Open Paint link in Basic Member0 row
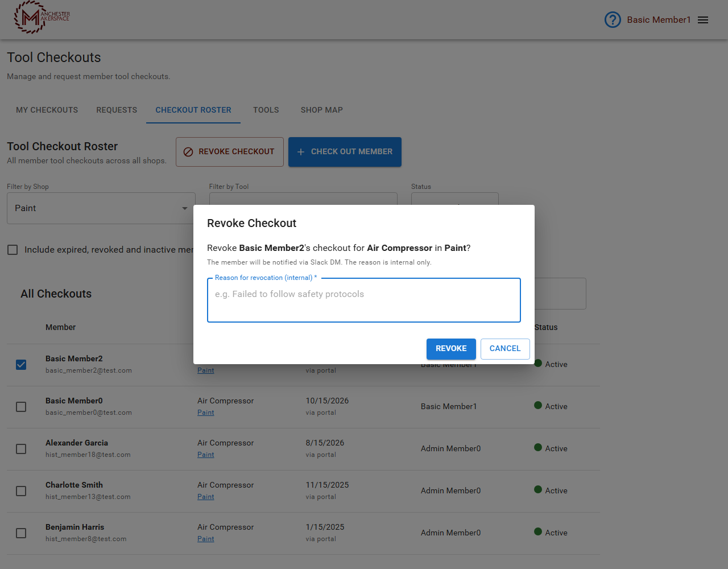The height and width of the screenshot is (569, 728). coord(206,413)
